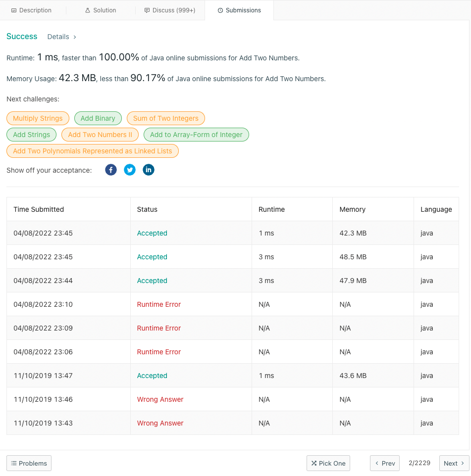
Task: Share acceptance on LinkedIn
Action: pos(149,170)
